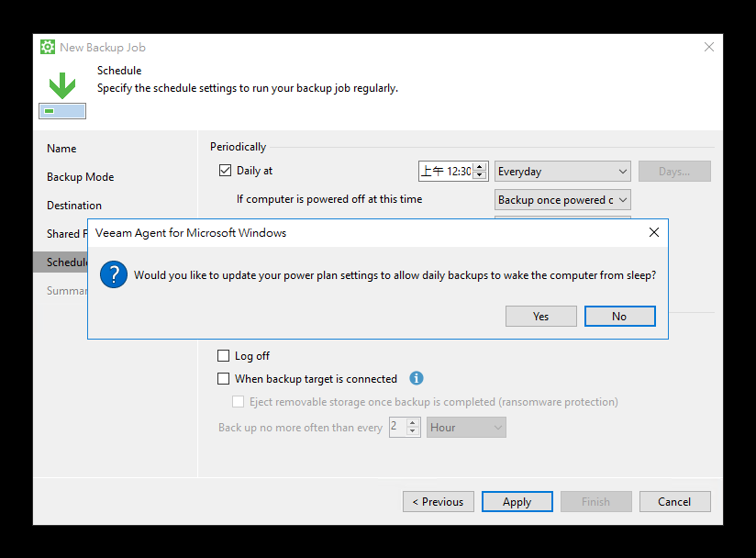
Task: Enable When backup target is connected
Action: [x=223, y=379]
